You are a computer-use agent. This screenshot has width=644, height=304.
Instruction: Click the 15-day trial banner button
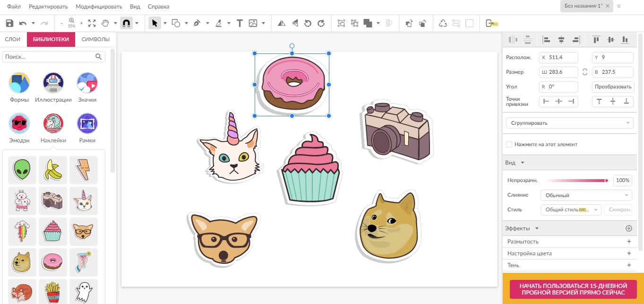(x=573, y=289)
